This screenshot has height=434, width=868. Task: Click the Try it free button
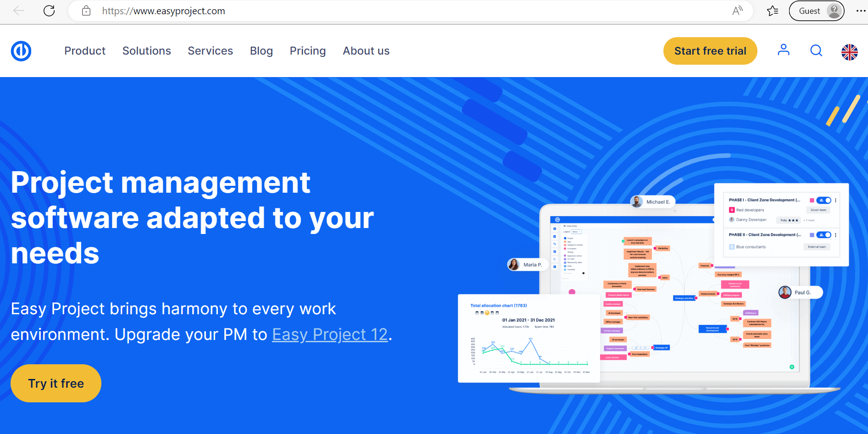tap(56, 383)
